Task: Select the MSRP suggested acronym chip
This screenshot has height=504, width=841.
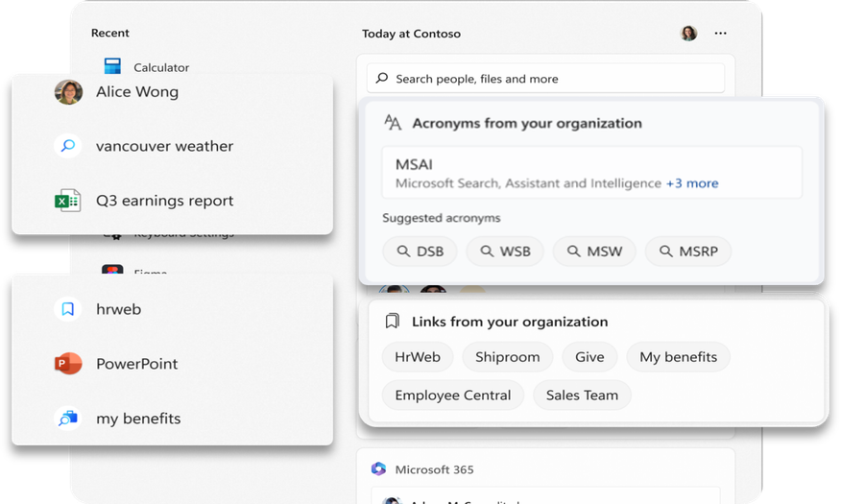Action: pyautogui.click(x=687, y=252)
